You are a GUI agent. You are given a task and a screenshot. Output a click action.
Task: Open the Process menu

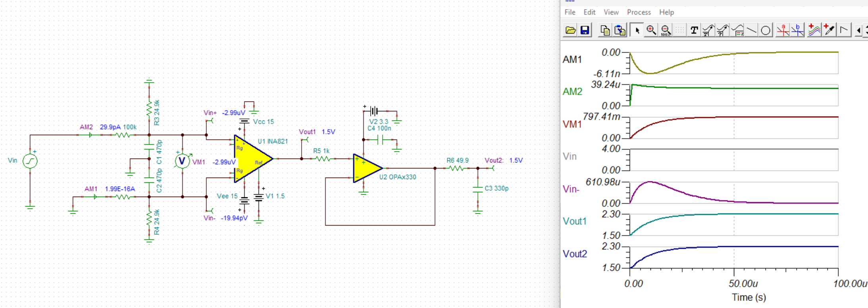coord(639,12)
